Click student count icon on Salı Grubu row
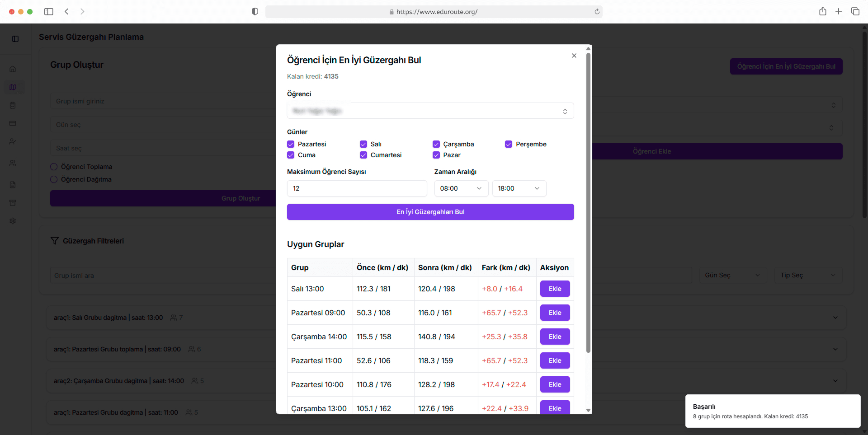This screenshot has width=868, height=435. tap(174, 318)
